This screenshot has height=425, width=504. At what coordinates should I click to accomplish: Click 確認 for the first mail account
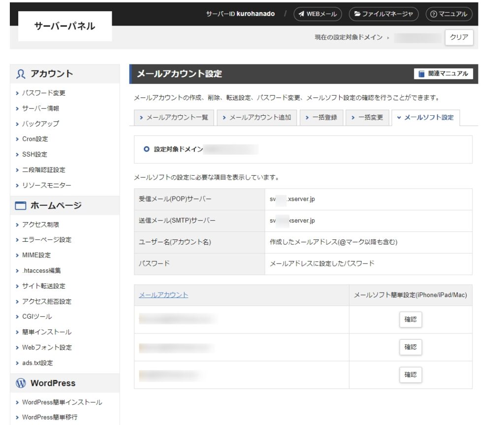(x=410, y=320)
